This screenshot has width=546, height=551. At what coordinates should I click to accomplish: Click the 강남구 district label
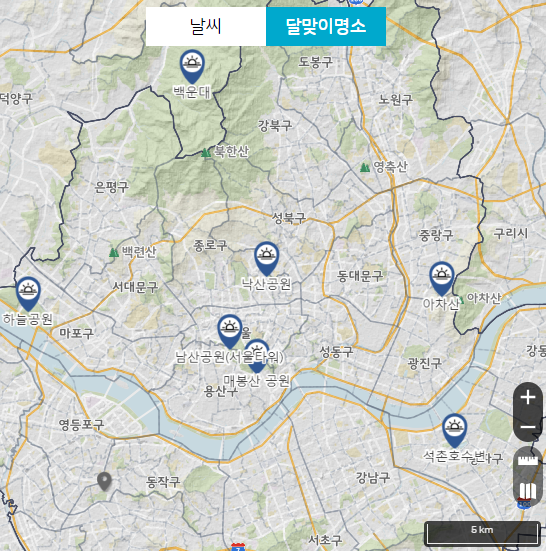point(373,478)
